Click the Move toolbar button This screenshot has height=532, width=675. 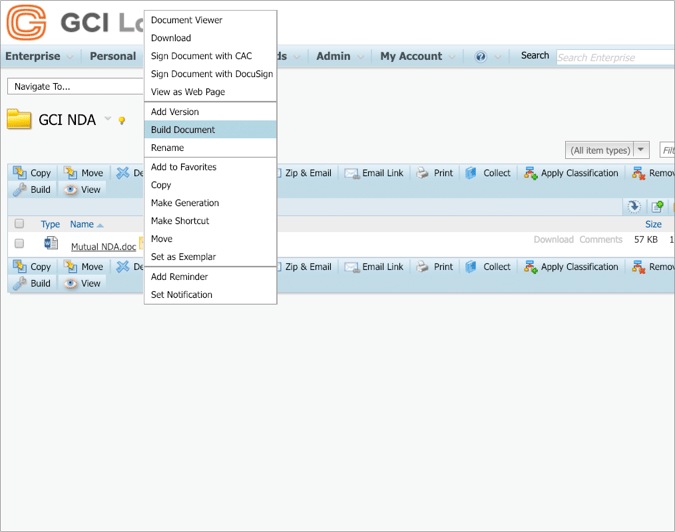click(83, 173)
